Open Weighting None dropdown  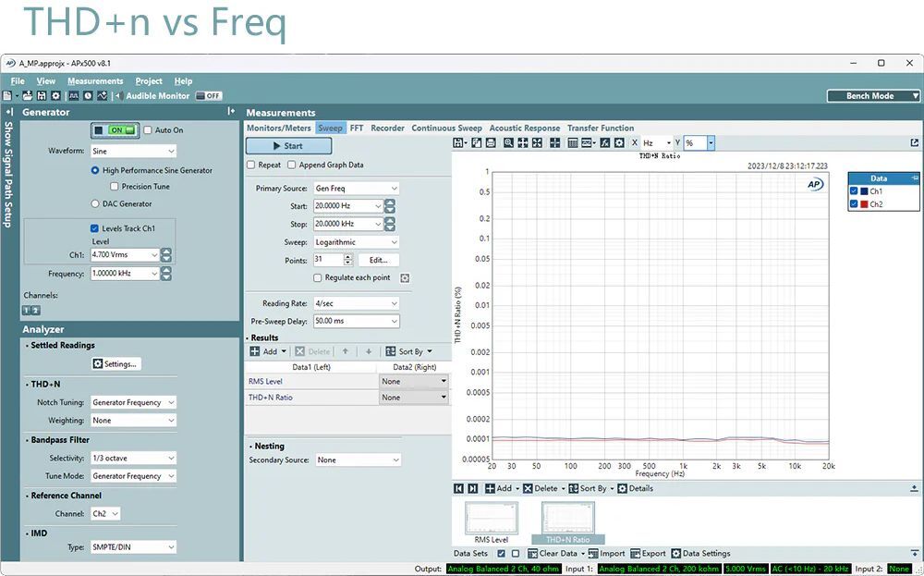pyautogui.click(x=133, y=421)
